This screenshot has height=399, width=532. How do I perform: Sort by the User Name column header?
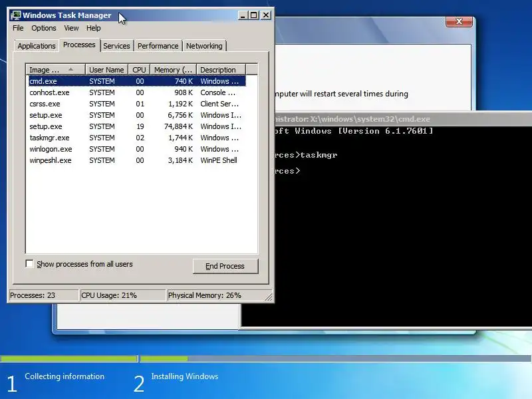pos(106,70)
